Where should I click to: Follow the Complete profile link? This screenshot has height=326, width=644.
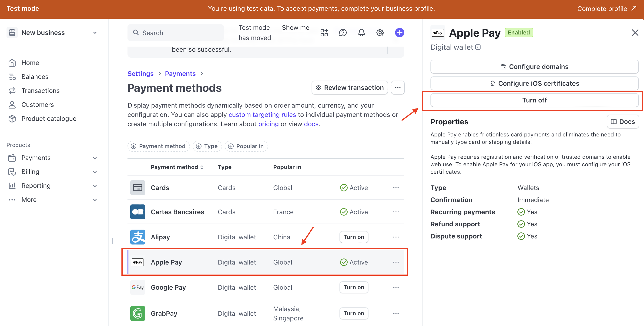[607, 9]
